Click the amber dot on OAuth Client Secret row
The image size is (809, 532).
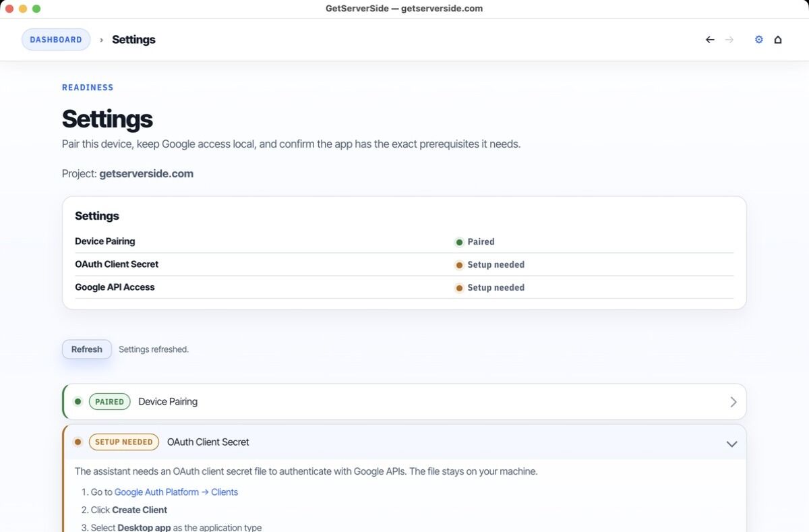[459, 264]
